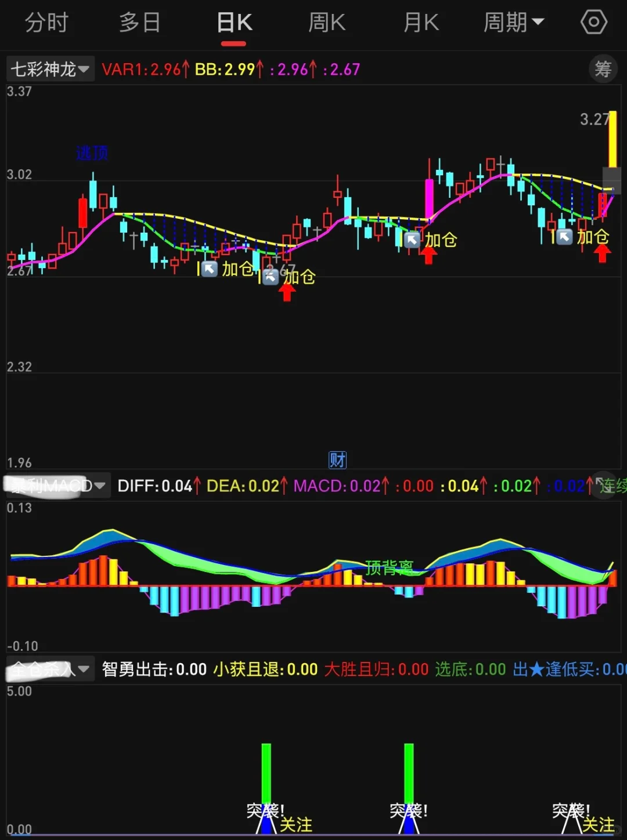This screenshot has height=840, width=627.
Task: Click the 智勇出击:0.00 value
Action: 154,669
